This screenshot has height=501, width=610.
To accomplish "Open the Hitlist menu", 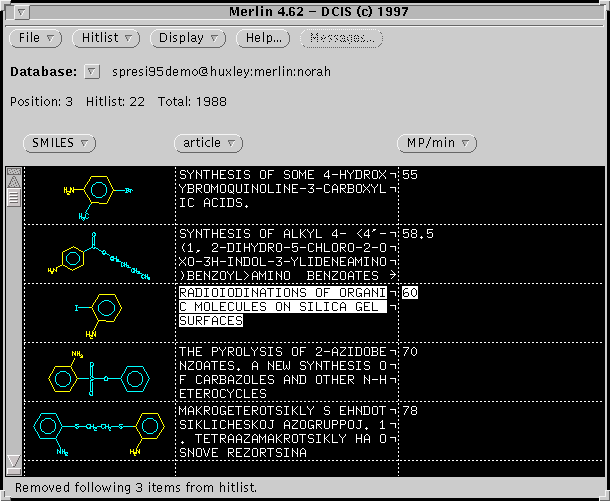I will click(x=107, y=38).
